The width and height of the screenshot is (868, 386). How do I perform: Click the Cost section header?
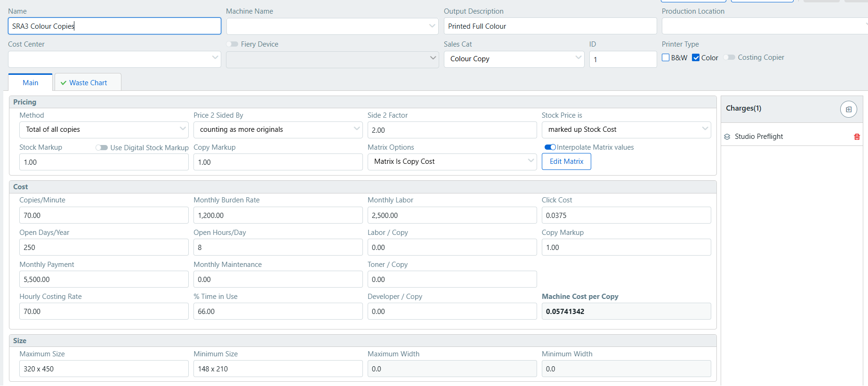[362, 187]
